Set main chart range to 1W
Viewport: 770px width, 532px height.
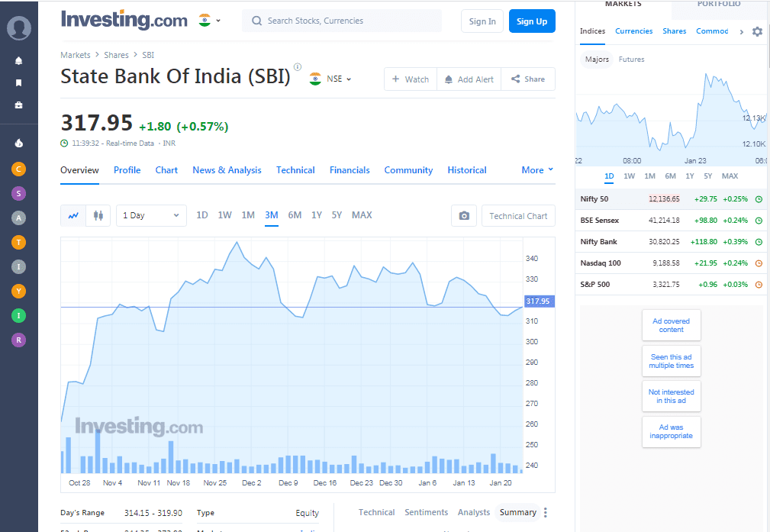(x=224, y=215)
